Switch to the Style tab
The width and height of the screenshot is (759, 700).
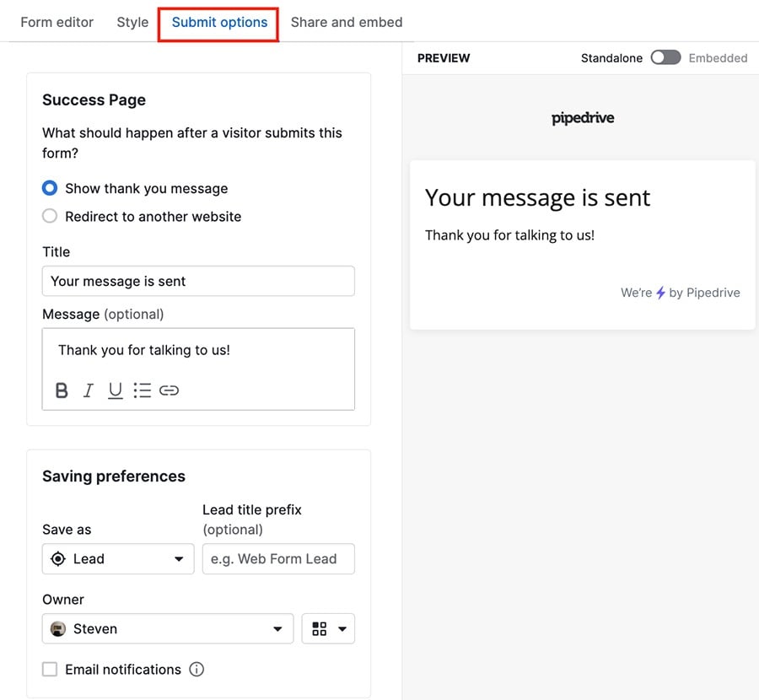pyautogui.click(x=132, y=22)
